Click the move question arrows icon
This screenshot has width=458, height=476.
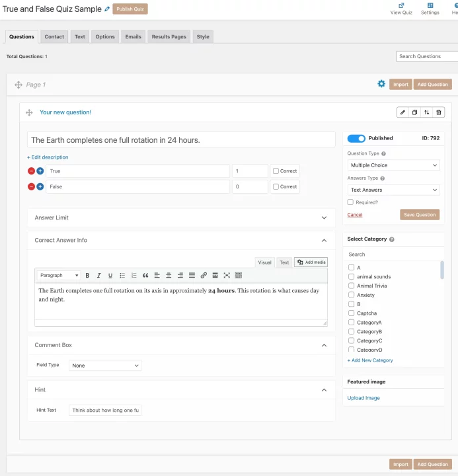pyautogui.click(x=427, y=112)
